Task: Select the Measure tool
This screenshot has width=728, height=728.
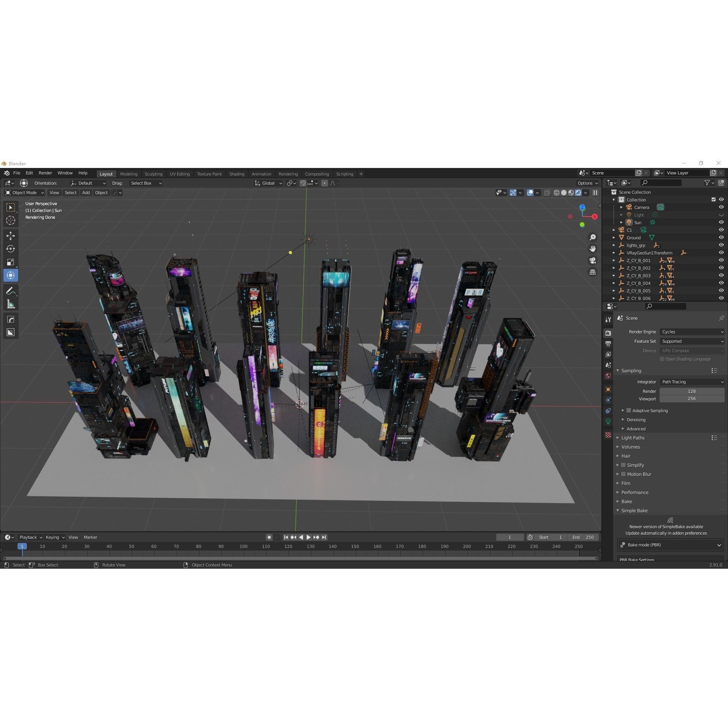Action: [x=11, y=304]
